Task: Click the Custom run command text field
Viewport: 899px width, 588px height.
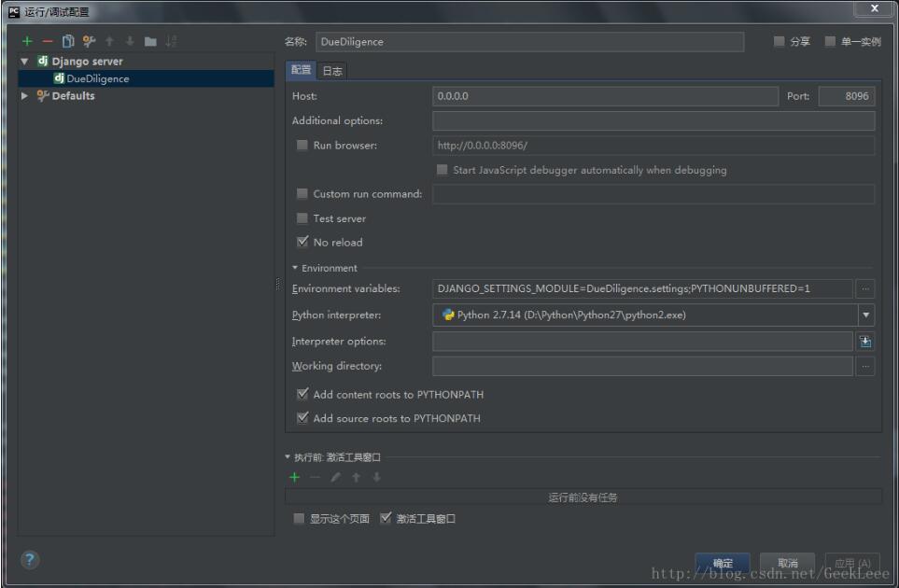Action: click(653, 194)
